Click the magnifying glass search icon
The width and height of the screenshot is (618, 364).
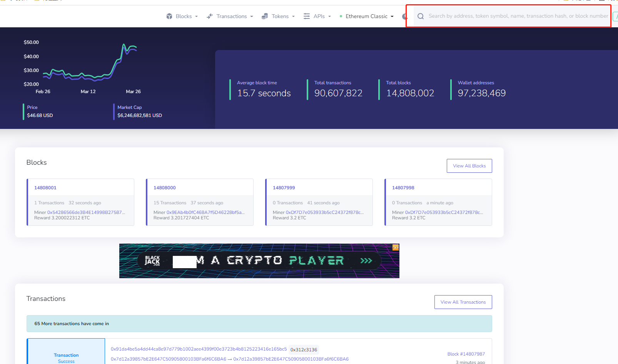coord(421,16)
